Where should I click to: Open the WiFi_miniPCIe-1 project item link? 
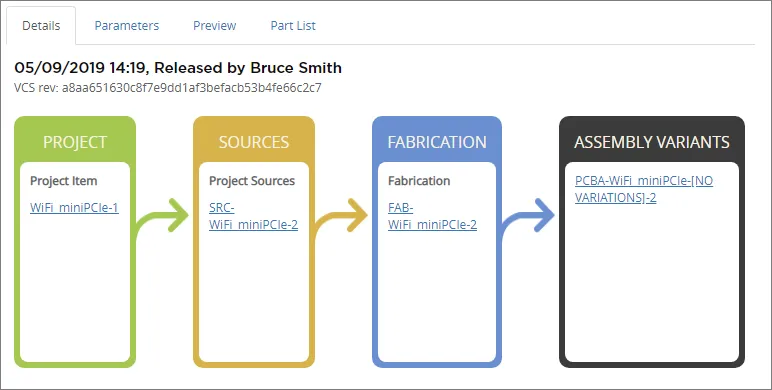click(74, 207)
